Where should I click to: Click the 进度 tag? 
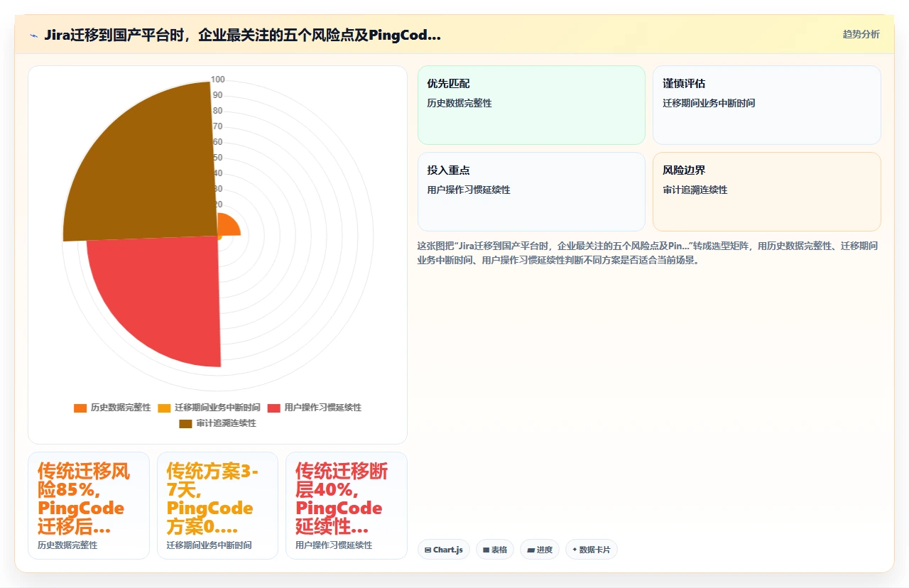tap(540, 550)
